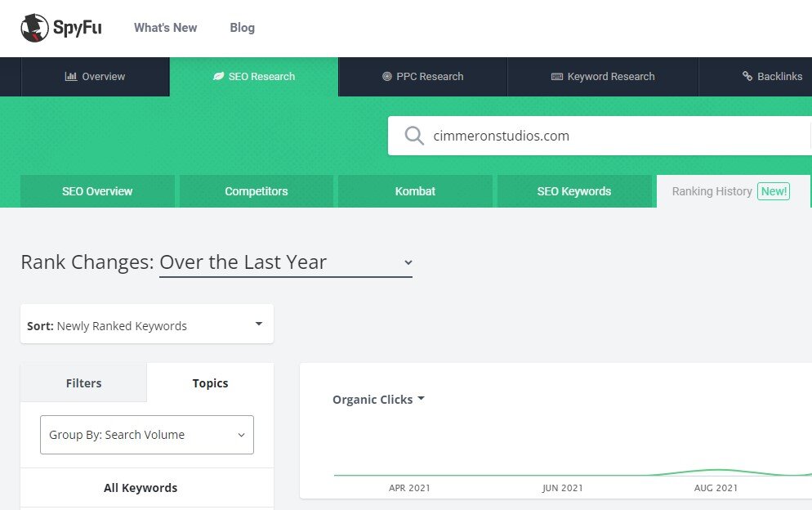Click the Overview bar chart icon
This screenshot has height=510, width=812.
pyautogui.click(x=71, y=76)
